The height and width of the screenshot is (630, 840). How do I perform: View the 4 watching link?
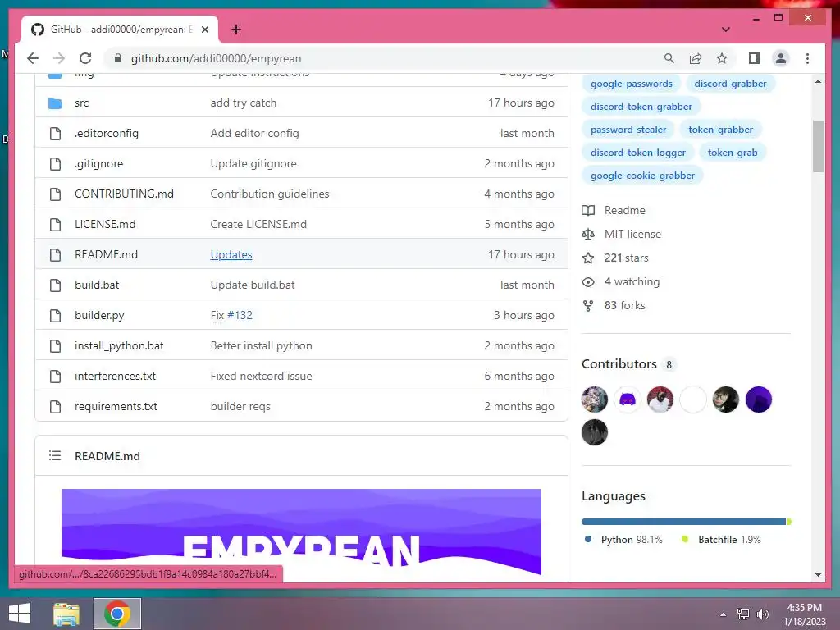pos(621,282)
